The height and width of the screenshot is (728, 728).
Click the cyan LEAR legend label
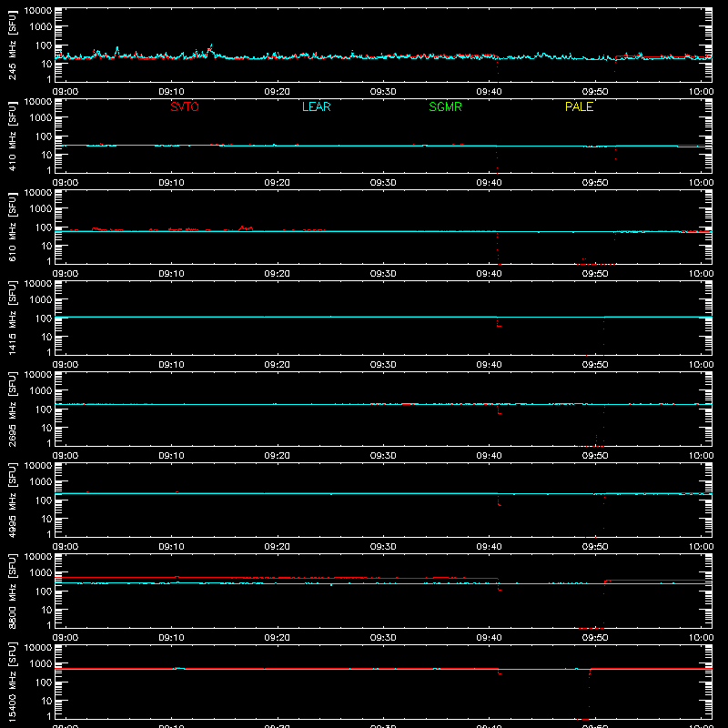pyautogui.click(x=316, y=106)
